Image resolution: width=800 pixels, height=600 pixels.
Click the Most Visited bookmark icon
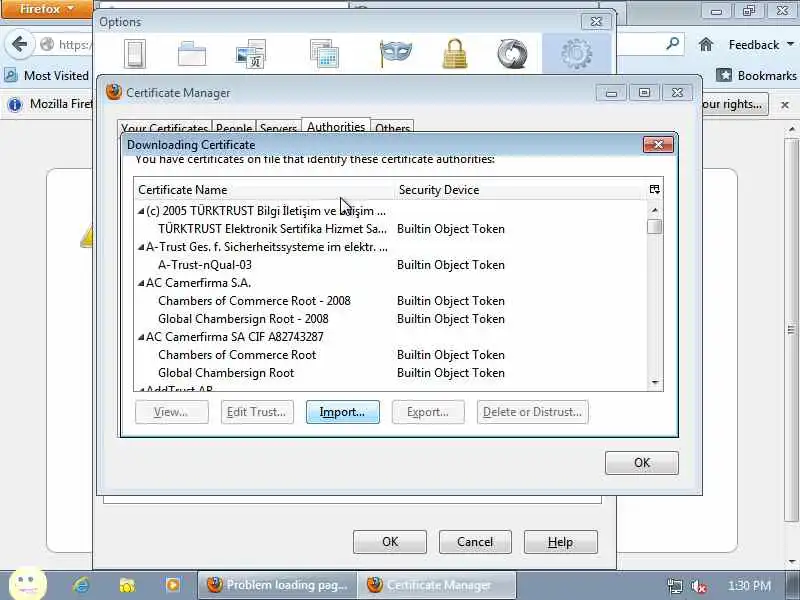click(x=11, y=76)
